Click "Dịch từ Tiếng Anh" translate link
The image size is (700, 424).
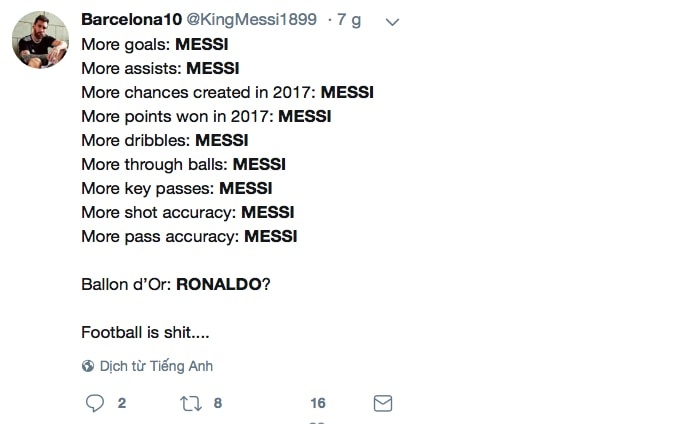point(155,366)
